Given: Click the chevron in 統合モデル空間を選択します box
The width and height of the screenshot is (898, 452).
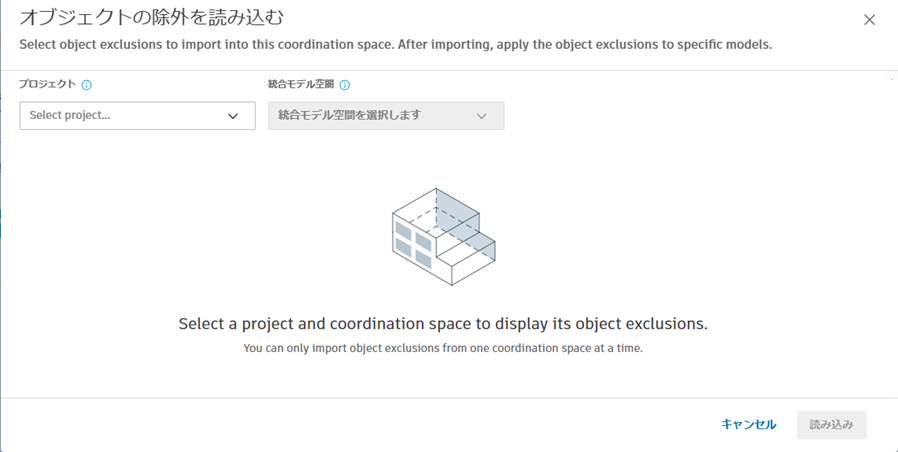Looking at the screenshot, I should click(x=481, y=116).
